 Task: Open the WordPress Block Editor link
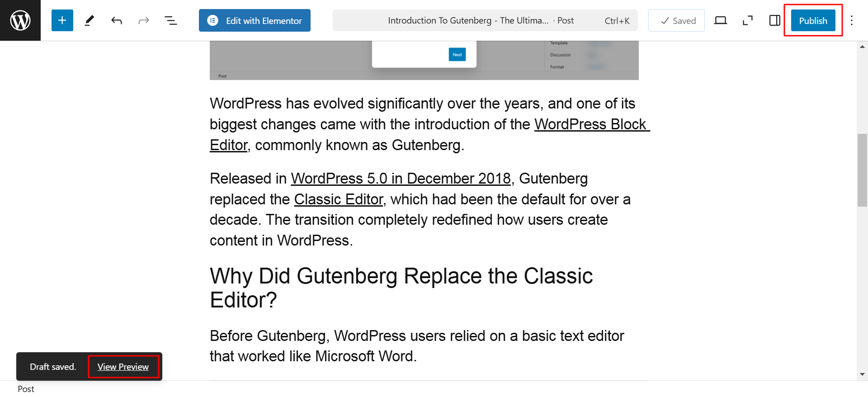(592, 124)
